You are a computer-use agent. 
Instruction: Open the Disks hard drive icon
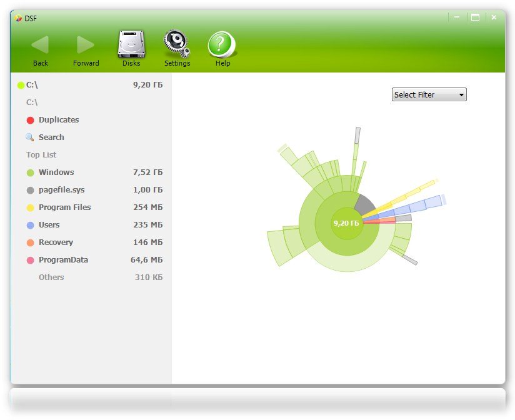point(131,44)
